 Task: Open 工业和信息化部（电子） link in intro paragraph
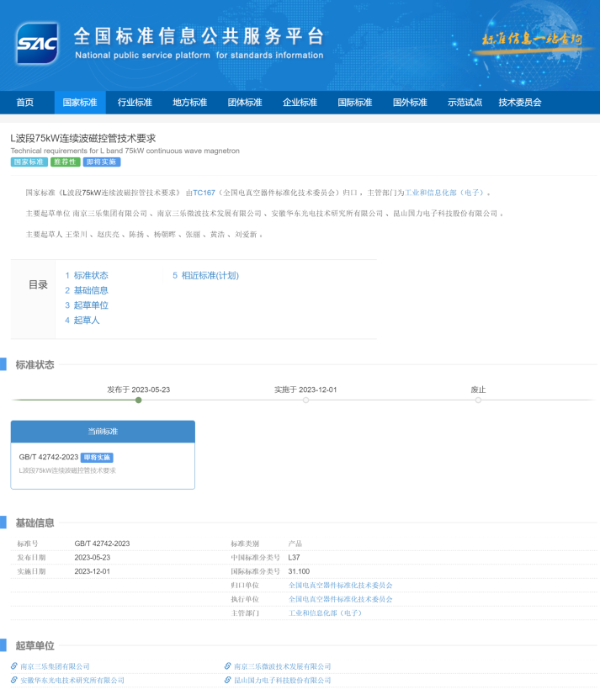coord(443,193)
